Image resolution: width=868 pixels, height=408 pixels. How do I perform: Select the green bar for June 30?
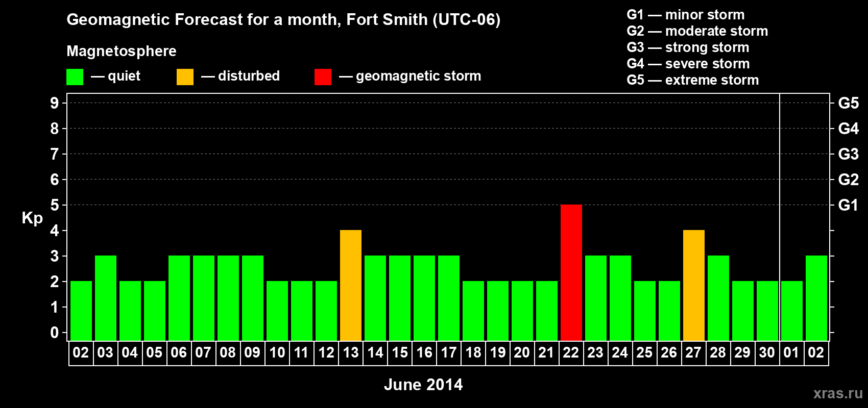point(767,311)
